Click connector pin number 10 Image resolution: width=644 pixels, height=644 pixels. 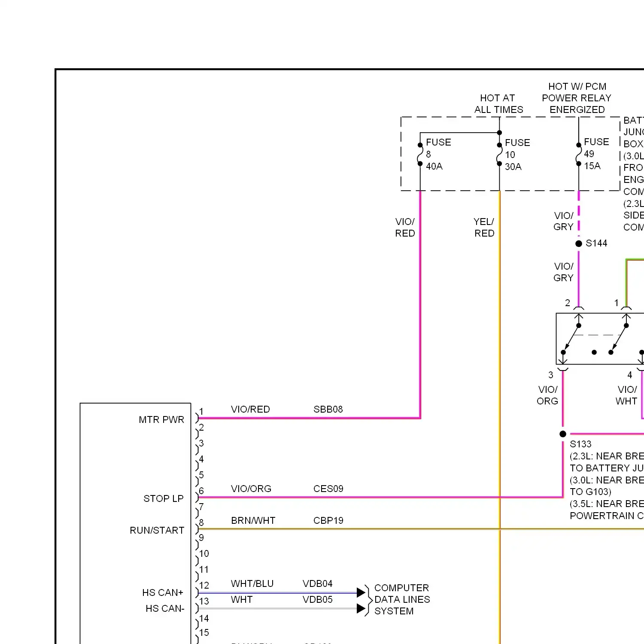tap(204, 554)
